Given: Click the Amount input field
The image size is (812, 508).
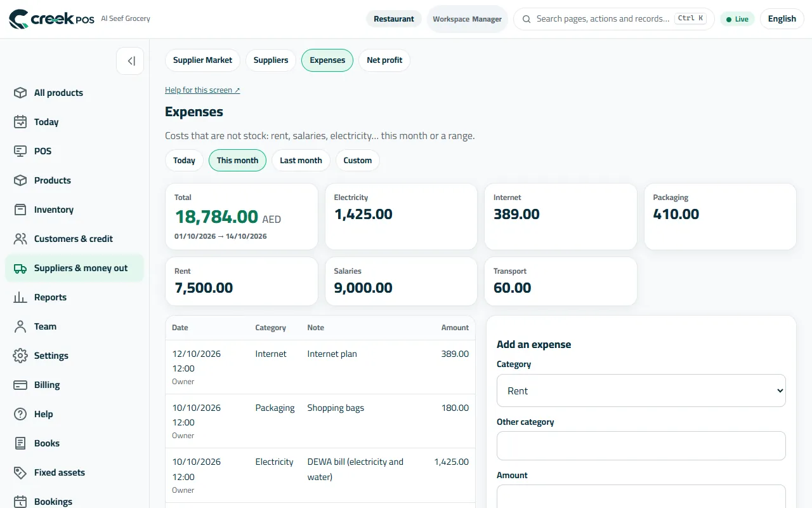Looking at the screenshot, I should pos(641,497).
